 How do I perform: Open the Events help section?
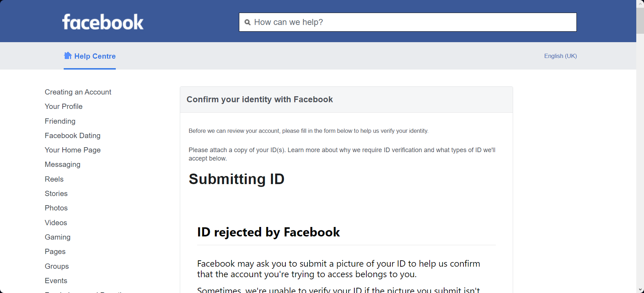56,281
